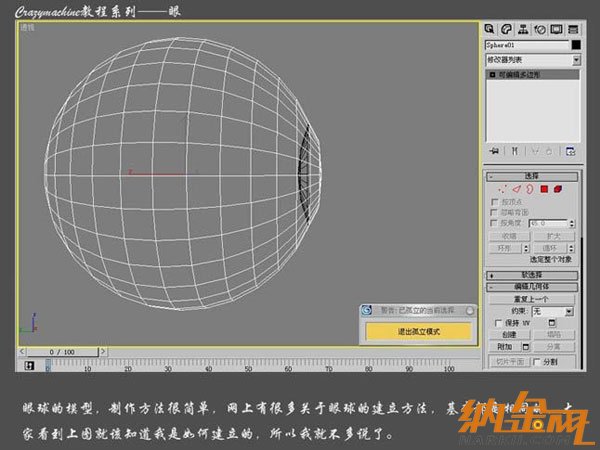Select Edge sub-object level icon
Viewport: 600px width, 450px height.
(517, 188)
